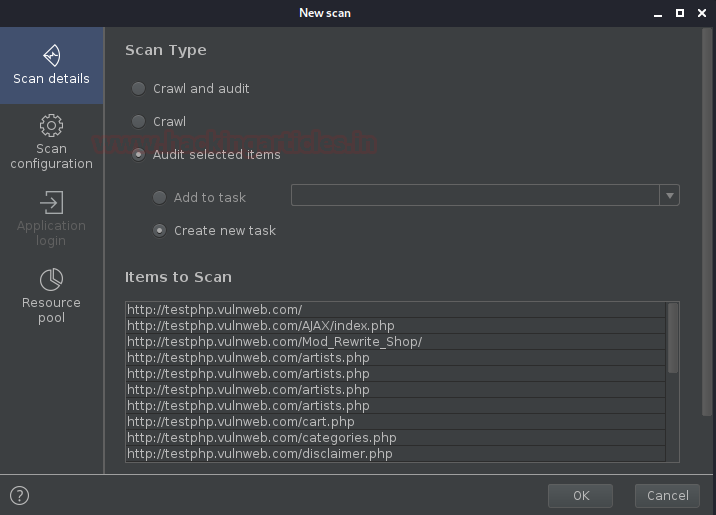
Task: Maximize the New scan window
Action: (680, 13)
